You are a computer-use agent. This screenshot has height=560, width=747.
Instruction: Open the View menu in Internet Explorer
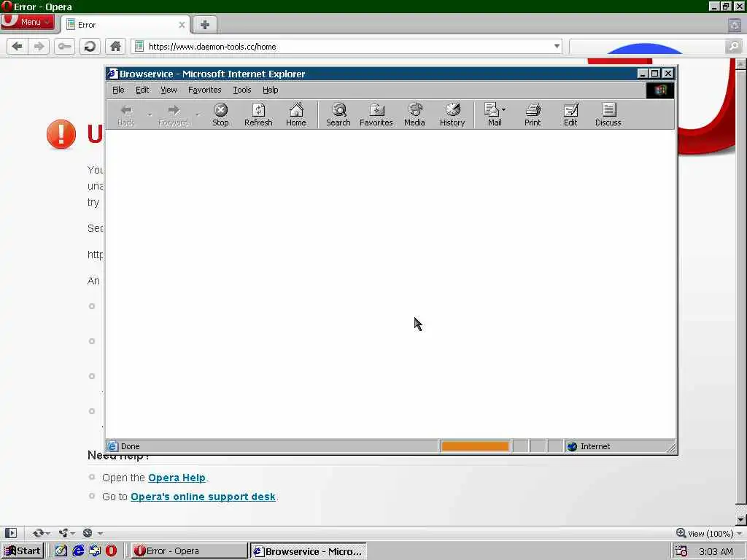169,90
